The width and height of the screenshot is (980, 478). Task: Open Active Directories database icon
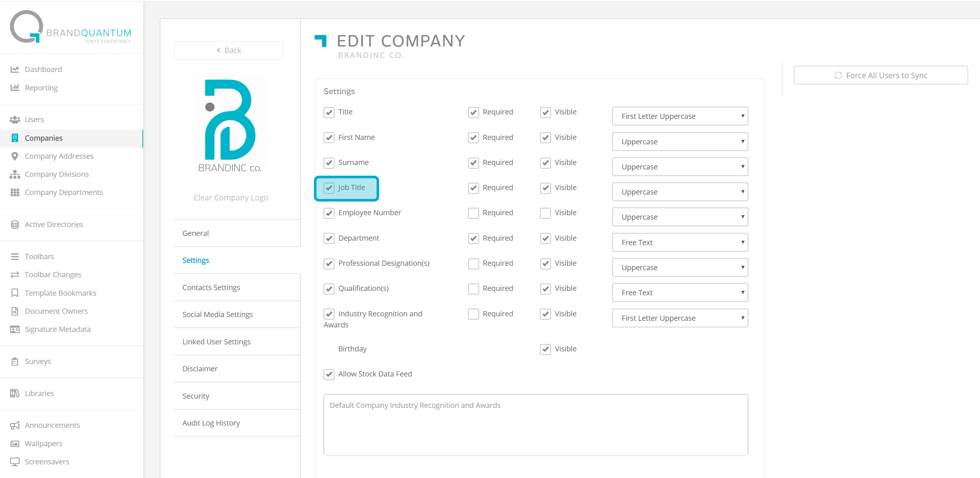coord(14,224)
